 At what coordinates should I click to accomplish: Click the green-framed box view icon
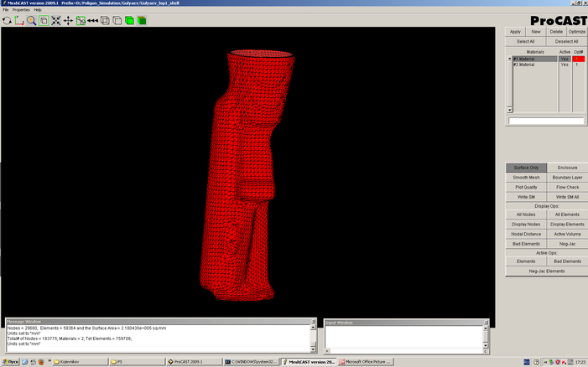(x=44, y=21)
